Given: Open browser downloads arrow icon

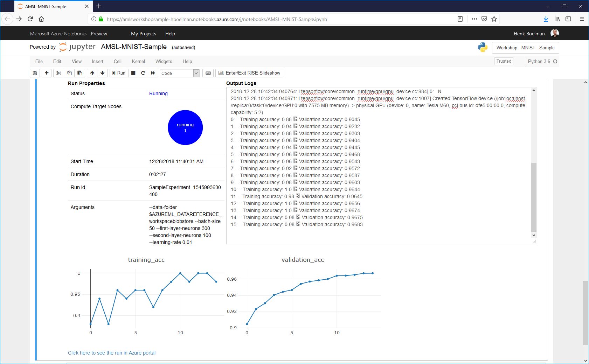Looking at the screenshot, I should (546, 19).
